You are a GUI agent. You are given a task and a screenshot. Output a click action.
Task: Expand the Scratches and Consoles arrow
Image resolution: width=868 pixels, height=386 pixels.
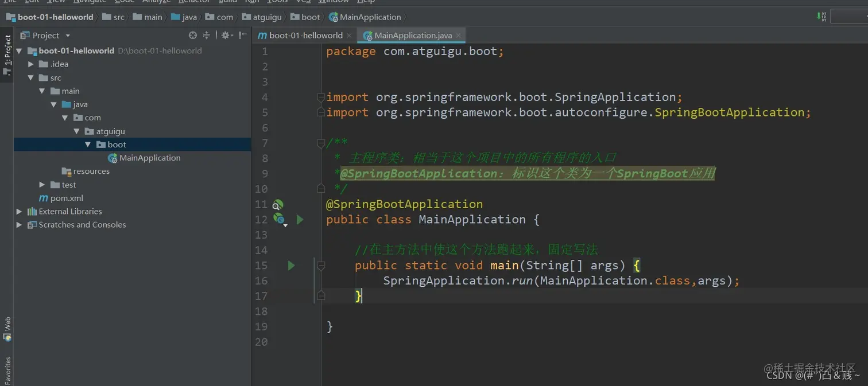tap(19, 225)
